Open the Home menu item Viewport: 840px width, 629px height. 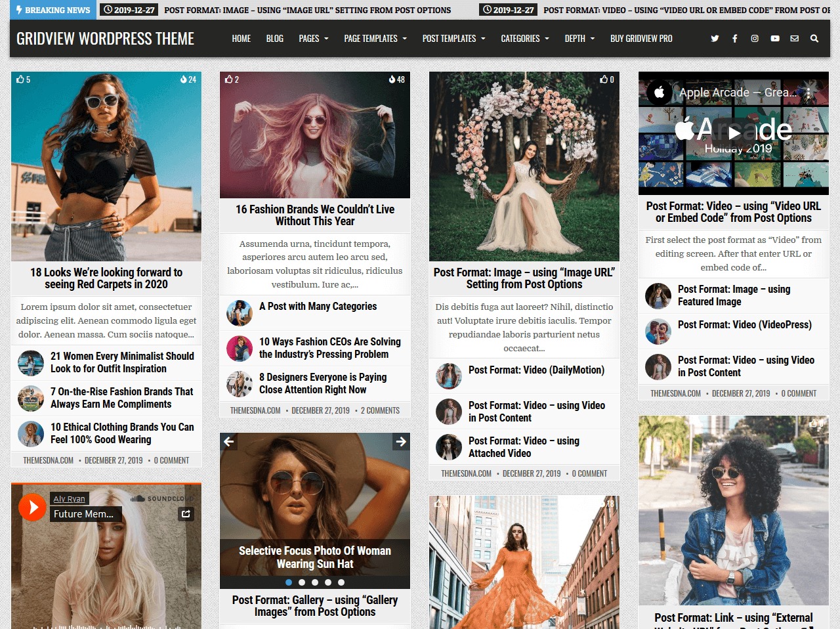(241, 39)
